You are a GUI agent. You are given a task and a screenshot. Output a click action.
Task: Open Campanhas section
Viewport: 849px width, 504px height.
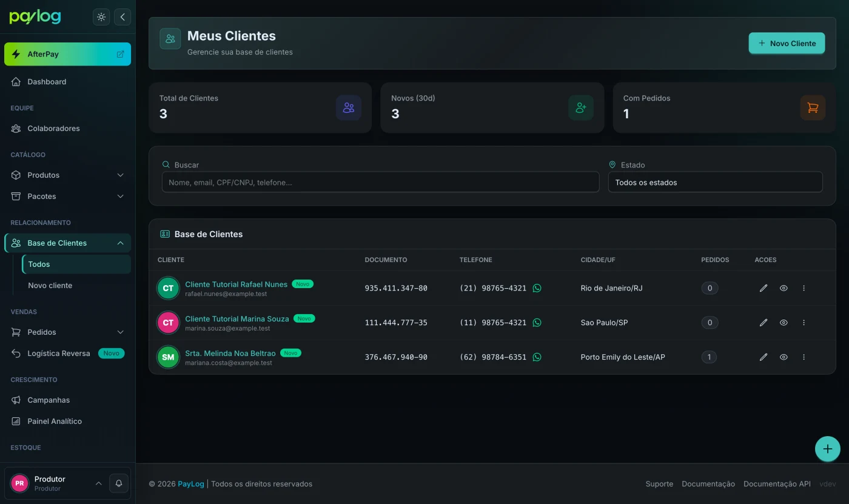(x=67, y=400)
